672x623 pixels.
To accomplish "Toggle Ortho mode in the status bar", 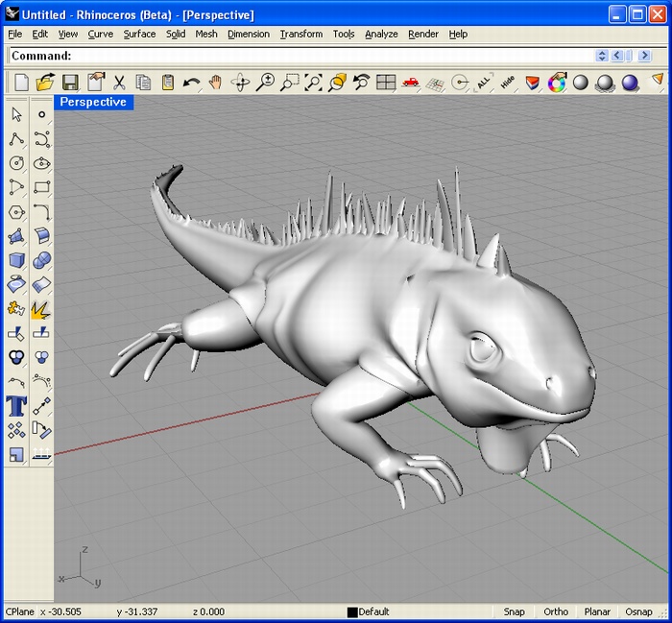I will 556,611.
